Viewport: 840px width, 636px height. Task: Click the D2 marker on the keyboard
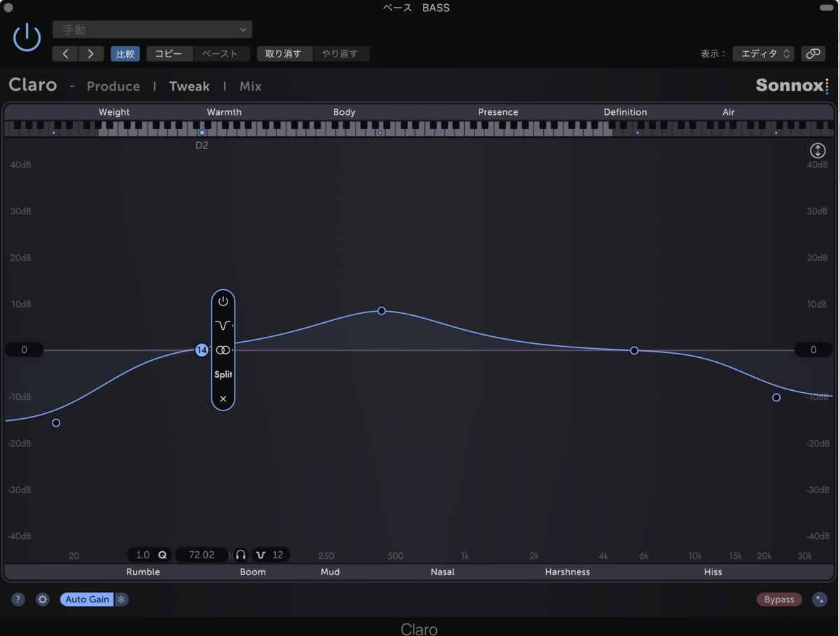pos(202,132)
